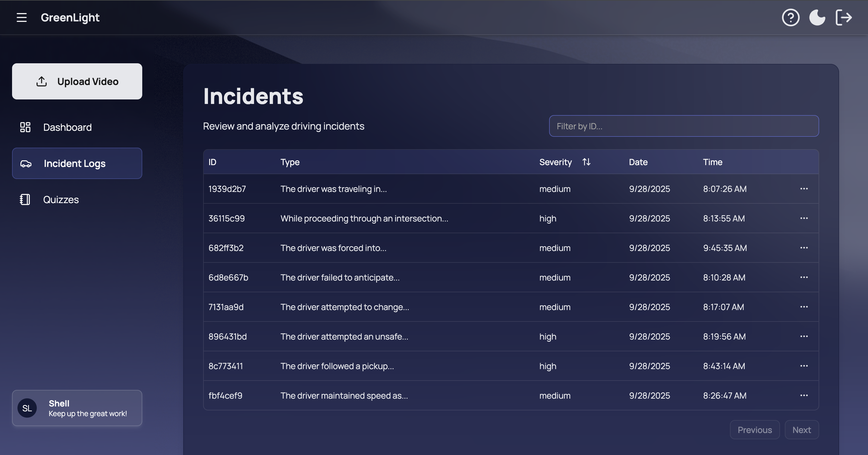Image resolution: width=868 pixels, height=455 pixels.
Task: Sort by Severity using arrows icon
Action: pyautogui.click(x=586, y=162)
